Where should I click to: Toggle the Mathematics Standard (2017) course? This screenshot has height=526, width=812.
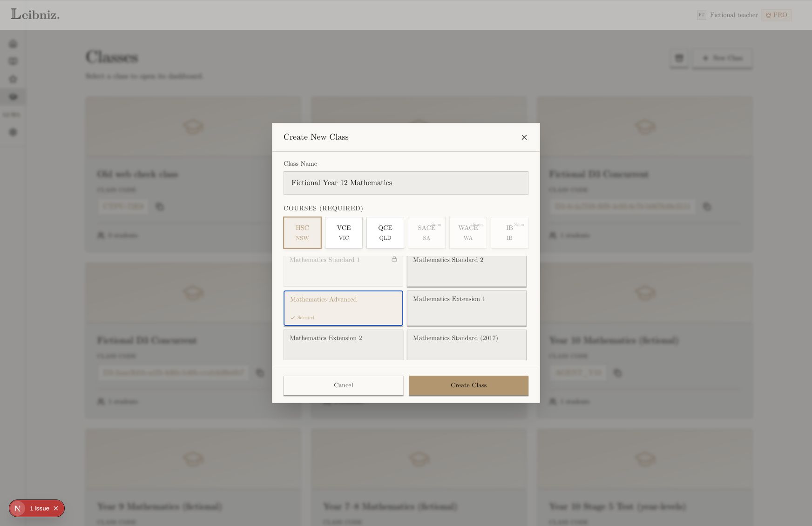click(467, 345)
